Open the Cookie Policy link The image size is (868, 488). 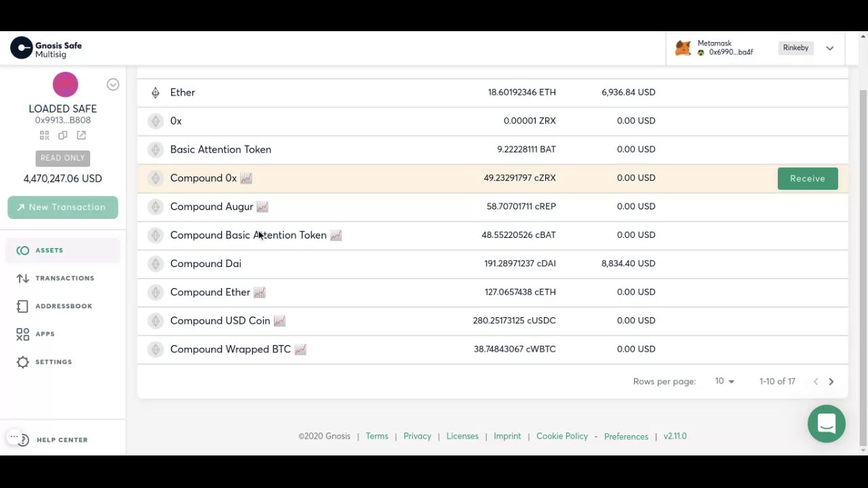click(x=562, y=436)
